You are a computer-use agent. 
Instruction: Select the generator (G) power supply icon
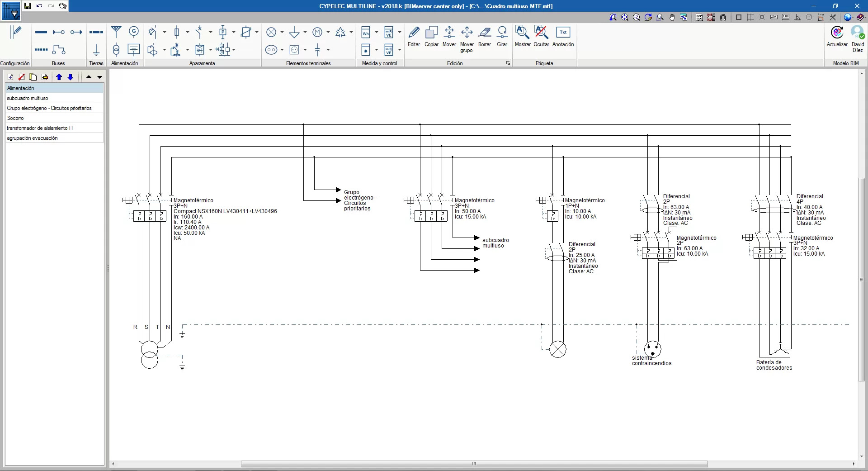[x=134, y=32]
